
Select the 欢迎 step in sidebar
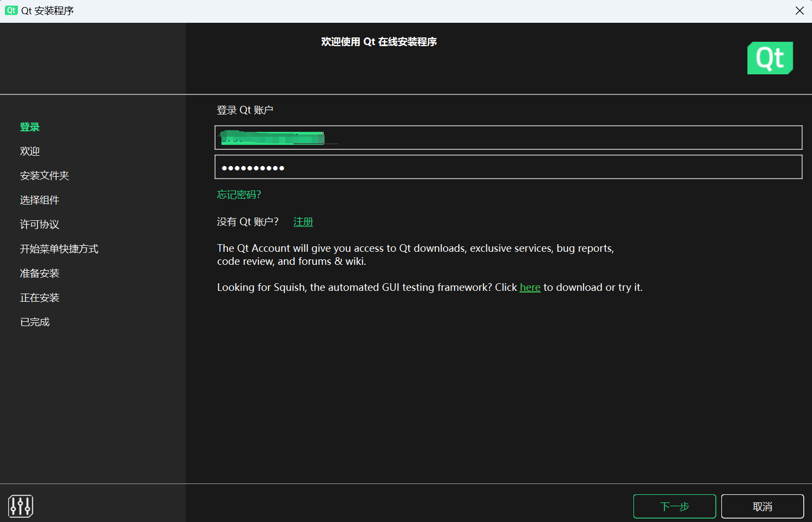[x=30, y=151]
